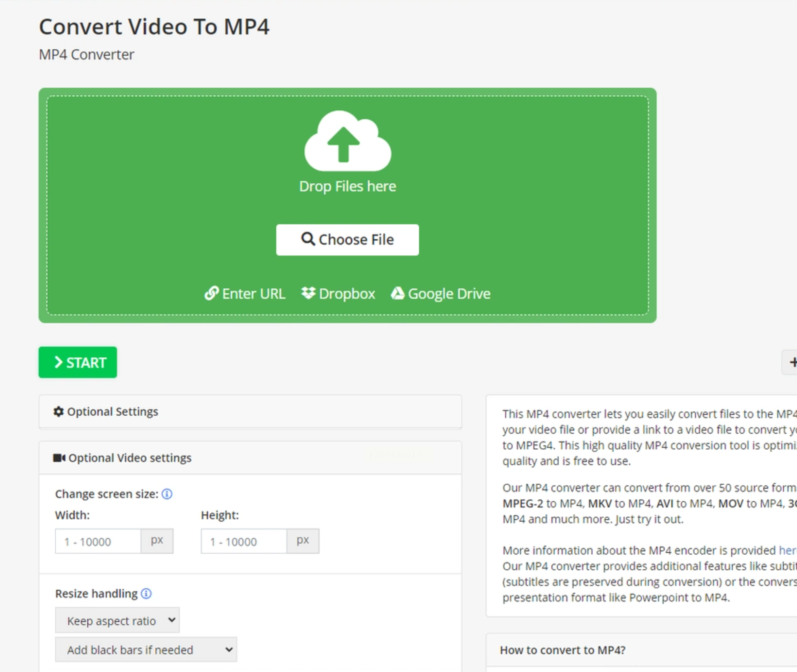The image size is (797, 672).
Task: Click the plus button at right edge
Action: pos(791,362)
